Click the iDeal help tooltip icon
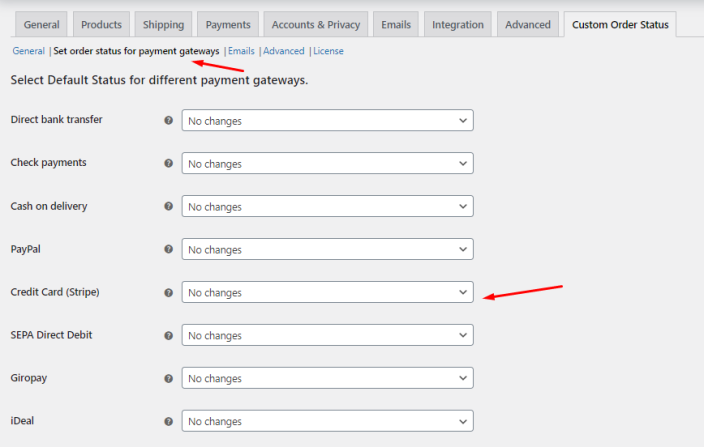This screenshot has width=704, height=447. [x=168, y=422]
